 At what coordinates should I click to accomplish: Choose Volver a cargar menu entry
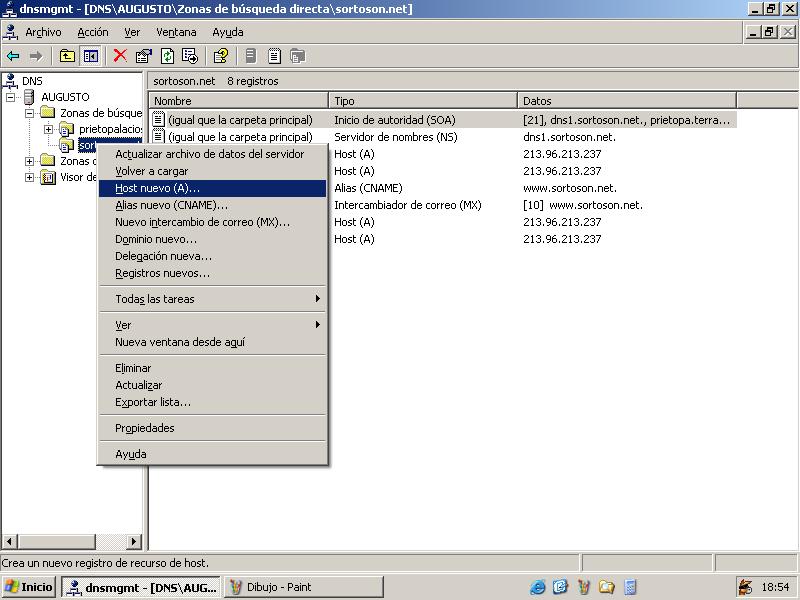[x=212, y=171]
